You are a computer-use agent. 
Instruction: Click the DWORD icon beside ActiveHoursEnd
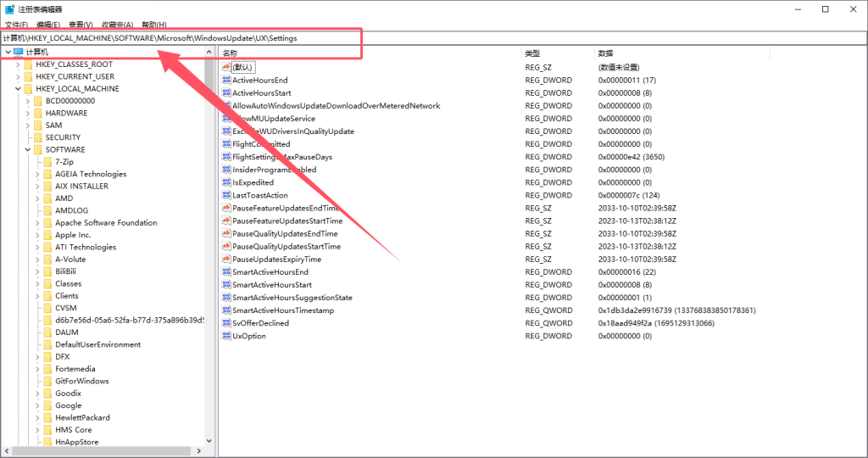tap(226, 80)
